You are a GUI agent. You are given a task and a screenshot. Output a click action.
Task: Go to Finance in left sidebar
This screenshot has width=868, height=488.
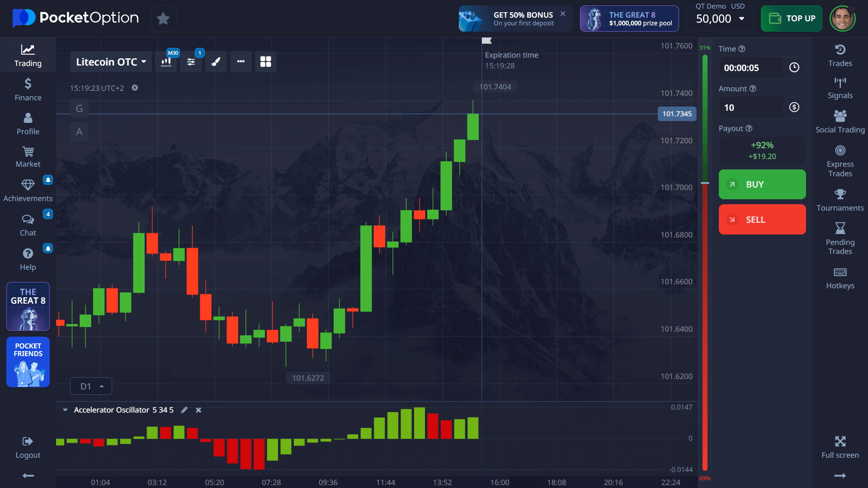point(28,89)
